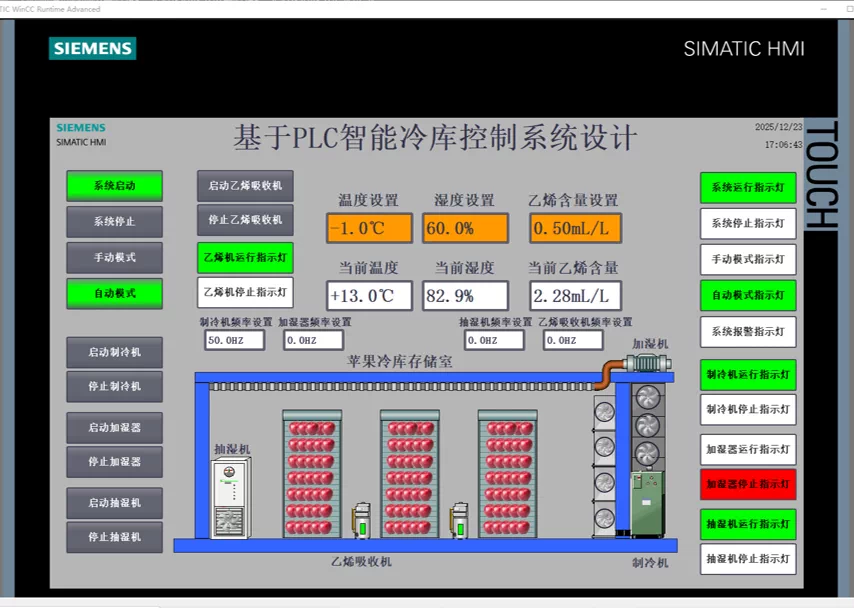The height and width of the screenshot is (608, 854).
Task: Edit the 湿度设置 field showing 60.0%
Action: click(x=466, y=228)
